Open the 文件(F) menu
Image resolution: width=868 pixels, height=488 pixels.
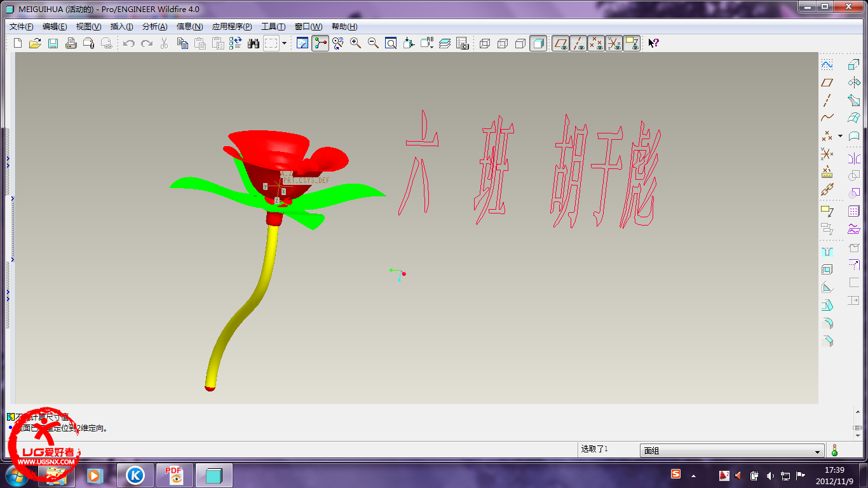(21, 27)
